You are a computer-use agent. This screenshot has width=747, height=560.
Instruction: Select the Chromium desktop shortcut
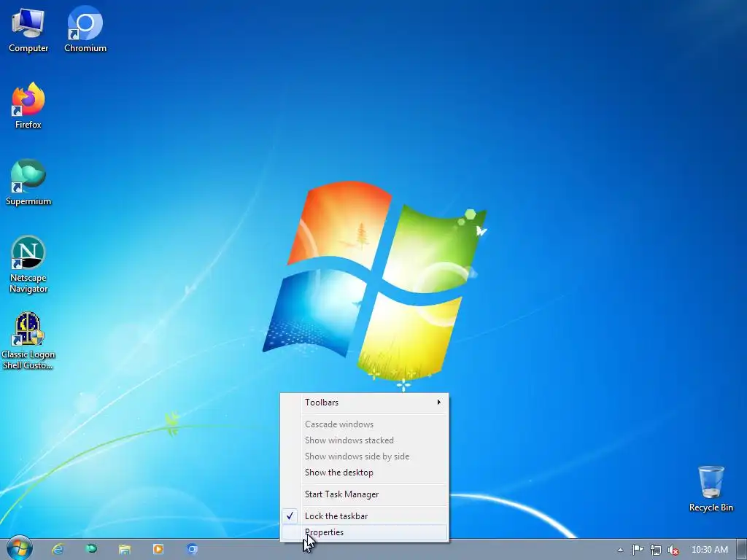(85, 30)
